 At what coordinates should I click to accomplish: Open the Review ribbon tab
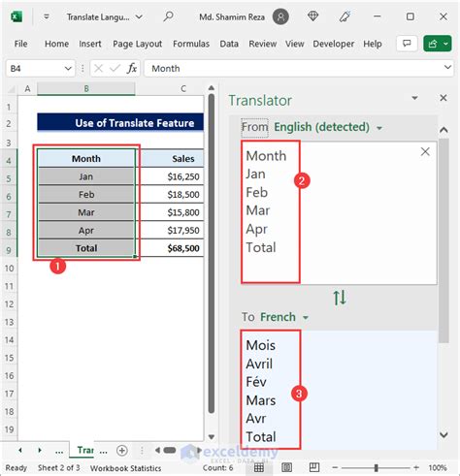263,44
